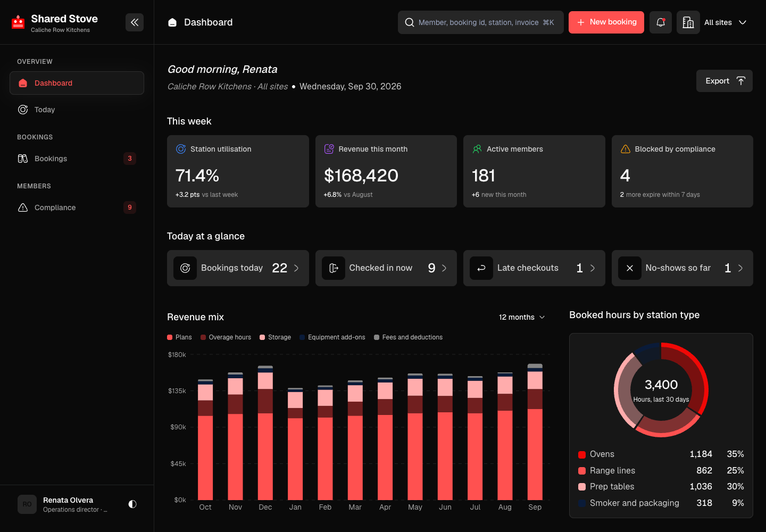Click the buildings site icon
766x532 pixels.
click(x=688, y=22)
